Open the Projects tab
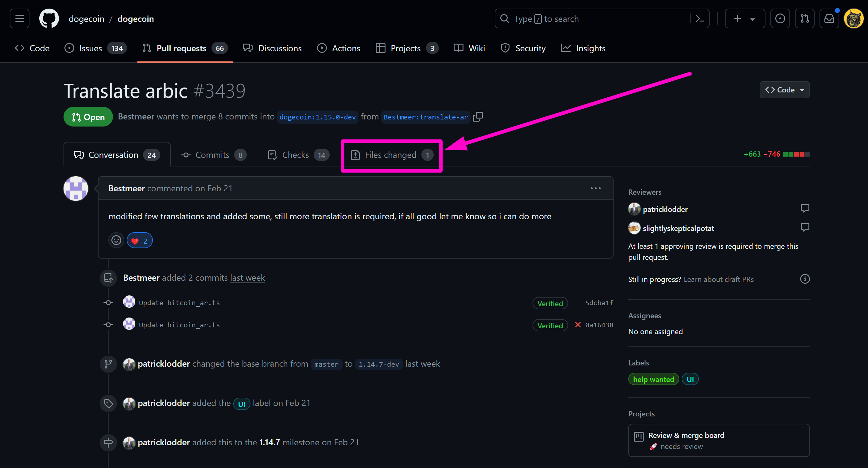 click(x=407, y=48)
